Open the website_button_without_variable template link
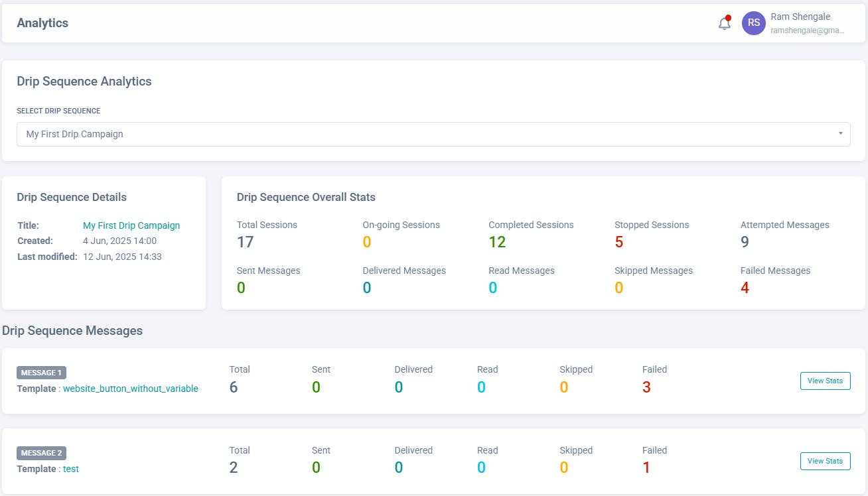 click(130, 389)
